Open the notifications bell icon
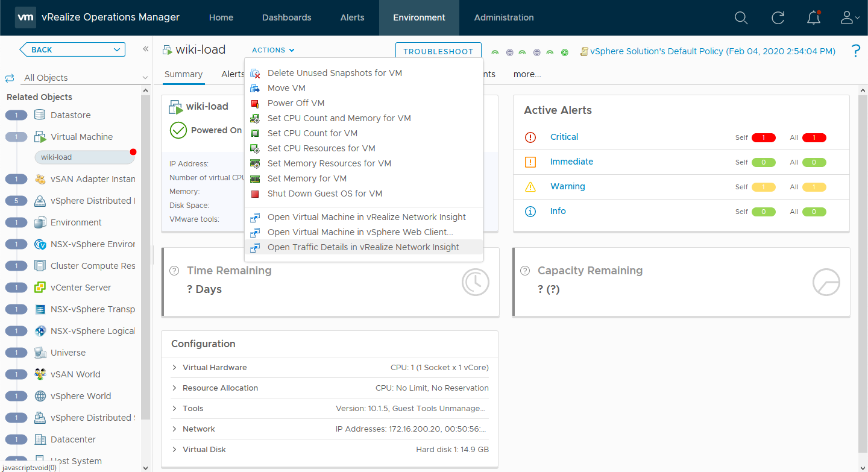The width and height of the screenshot is (868, 472). (x=814, y=17)
